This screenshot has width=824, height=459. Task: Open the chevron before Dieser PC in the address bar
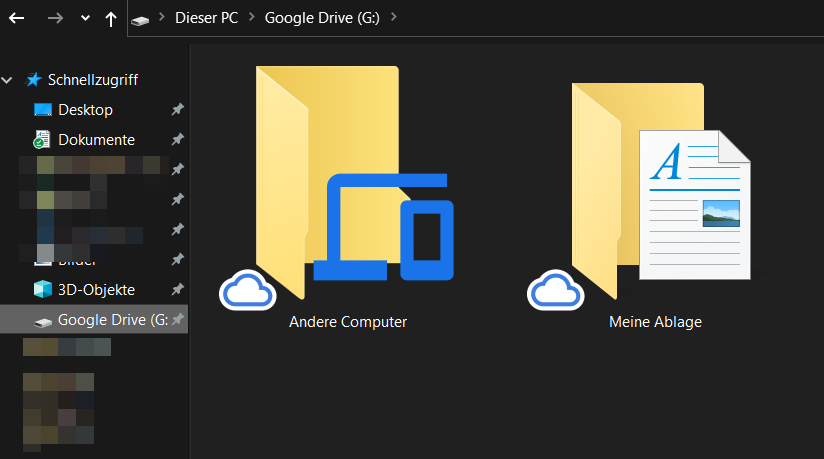162,17
